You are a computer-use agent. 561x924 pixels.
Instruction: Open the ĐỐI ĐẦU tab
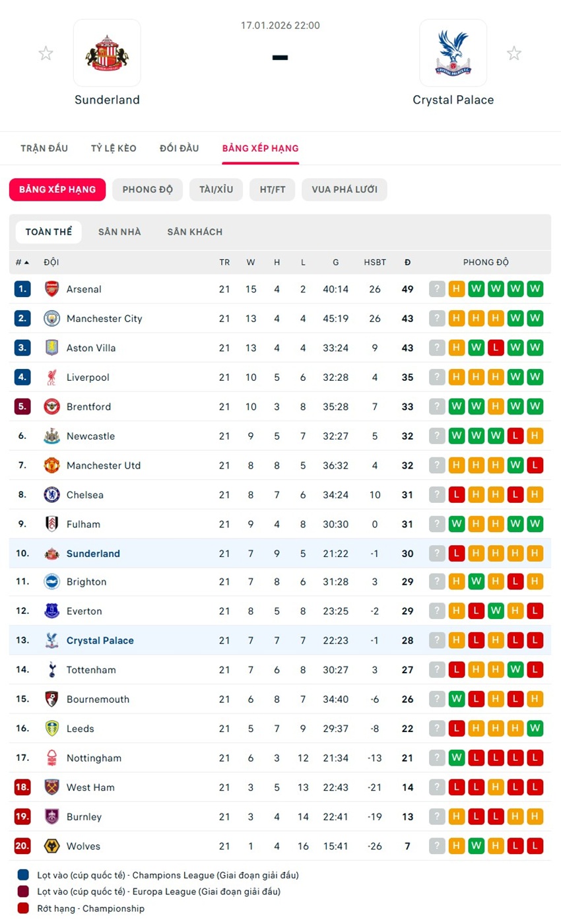pos(179,148)
